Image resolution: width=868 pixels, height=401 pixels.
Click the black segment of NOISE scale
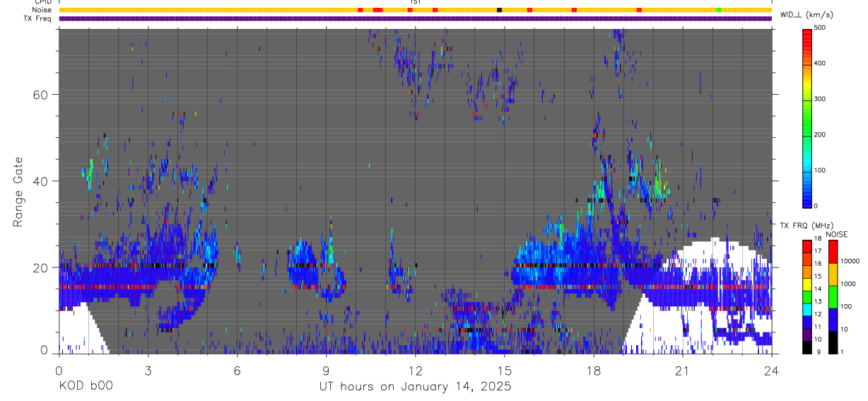pos(833,342)
